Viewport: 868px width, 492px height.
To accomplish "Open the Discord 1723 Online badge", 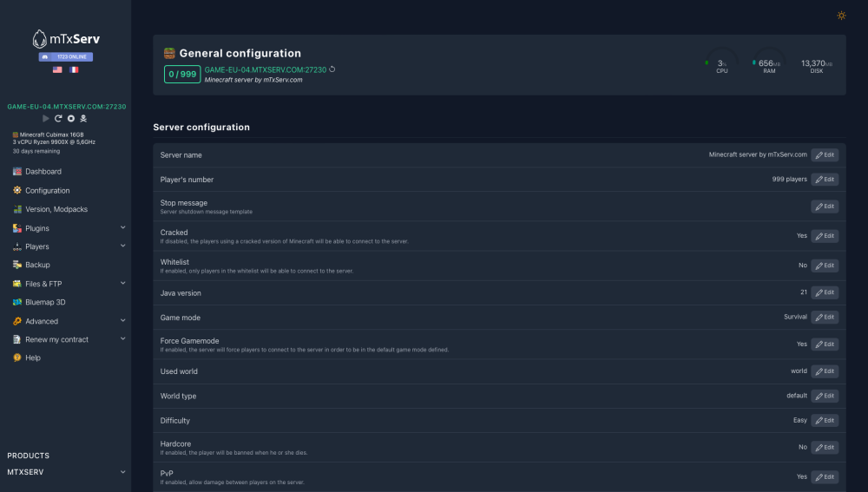I will click(65, 57).
